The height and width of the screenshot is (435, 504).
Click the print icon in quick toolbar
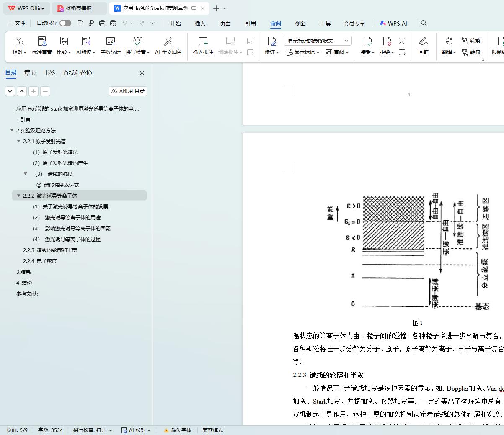102,23
